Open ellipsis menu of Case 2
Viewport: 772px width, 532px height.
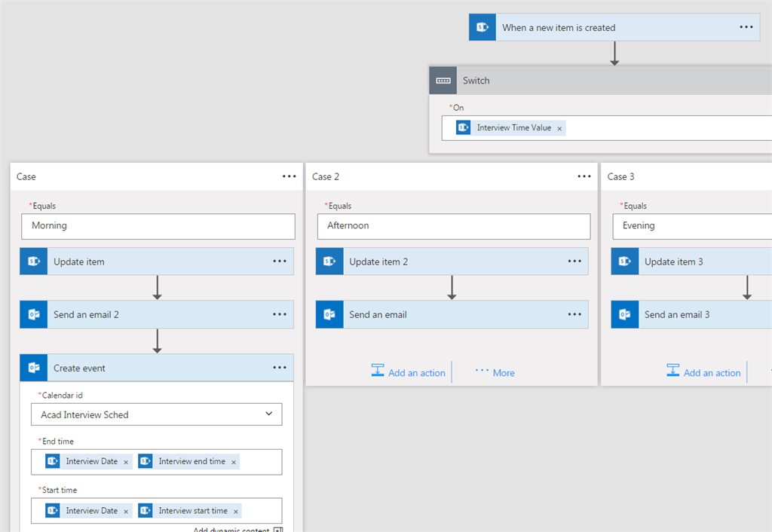click(x=584, y=176)
